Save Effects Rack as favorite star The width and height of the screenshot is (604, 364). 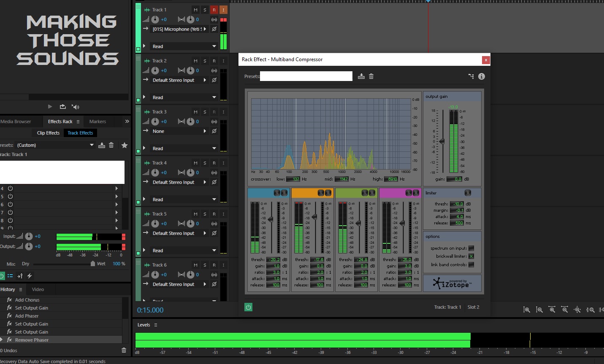coord(125,145)
